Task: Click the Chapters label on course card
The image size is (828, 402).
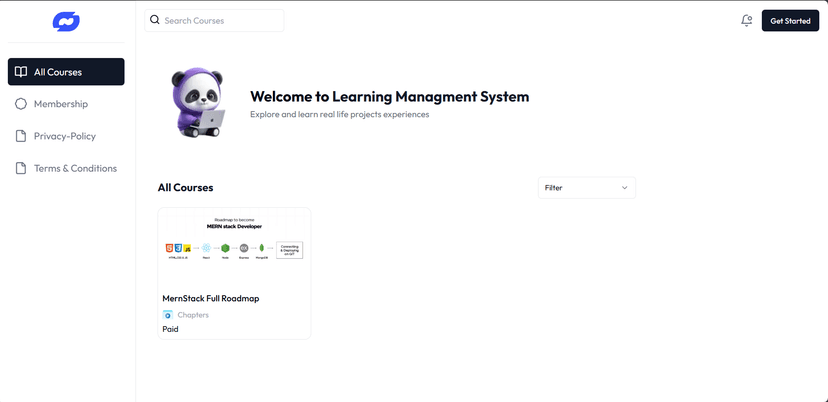Action: (193, 315)
